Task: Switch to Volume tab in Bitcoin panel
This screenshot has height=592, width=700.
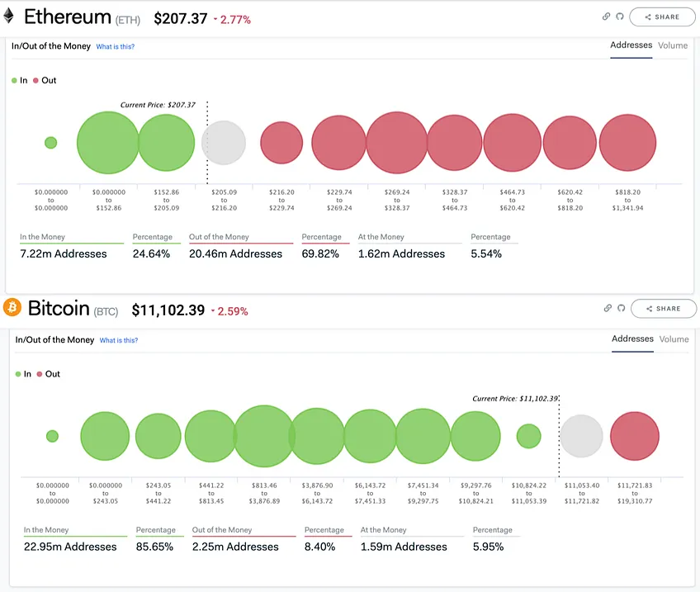Action: point(674,339)
